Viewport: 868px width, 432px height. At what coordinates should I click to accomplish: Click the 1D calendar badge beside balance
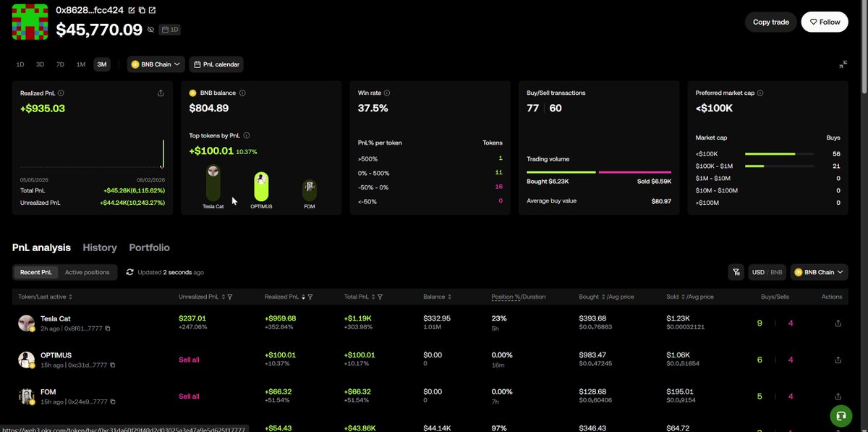pyautogui.click(x=170, y=30)
